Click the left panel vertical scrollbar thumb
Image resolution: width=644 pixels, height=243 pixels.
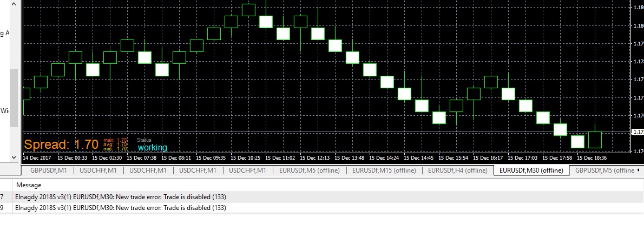point(14,98)
